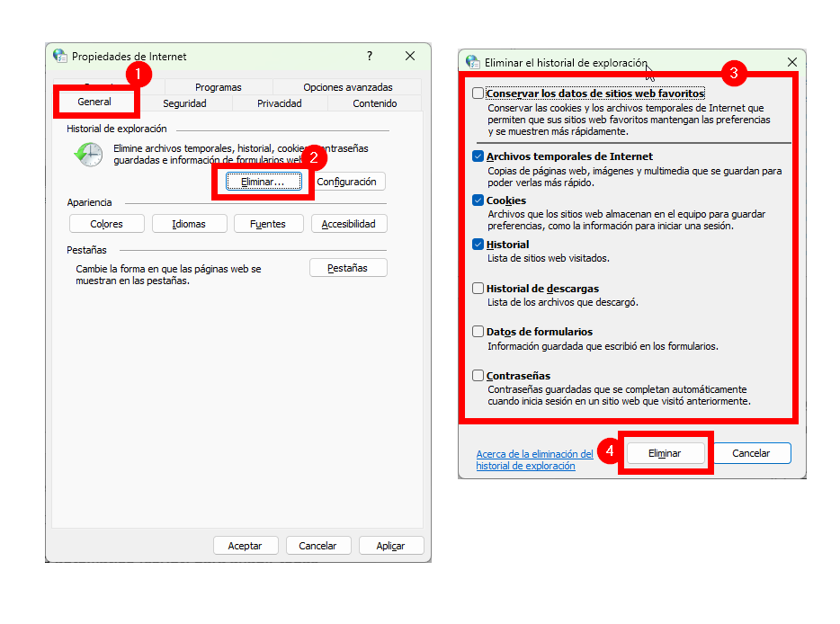The width and height of the screenshot is (840, 624).
Task: Click the browsing history clock icon
Action: tap(88, 155)
